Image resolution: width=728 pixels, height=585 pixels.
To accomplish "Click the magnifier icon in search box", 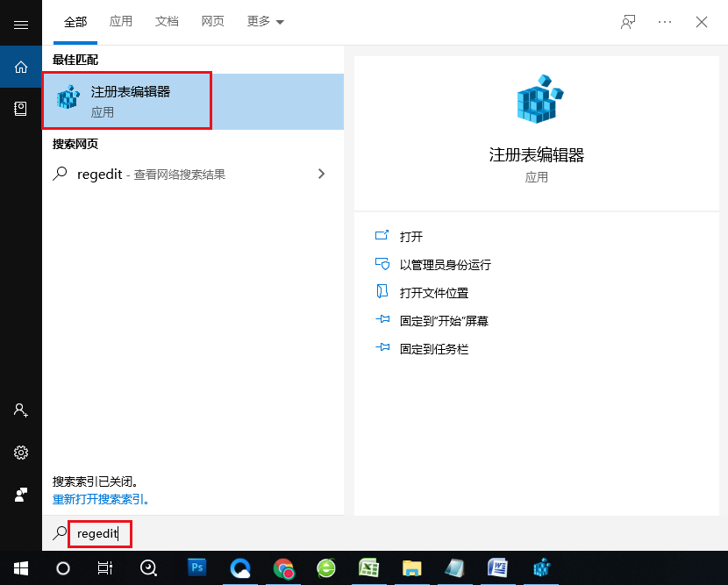I will pos(60,533).
